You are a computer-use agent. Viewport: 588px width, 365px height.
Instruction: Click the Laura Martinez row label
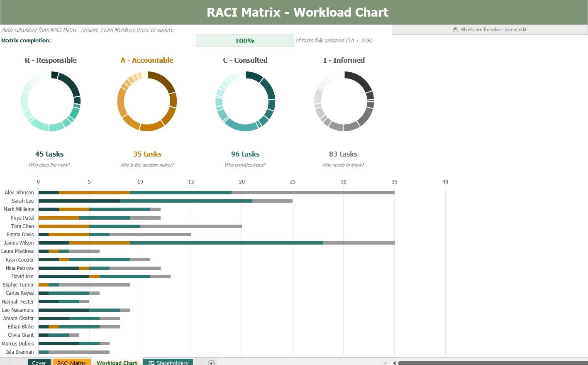pyautogui.click(x=17, y=251)
